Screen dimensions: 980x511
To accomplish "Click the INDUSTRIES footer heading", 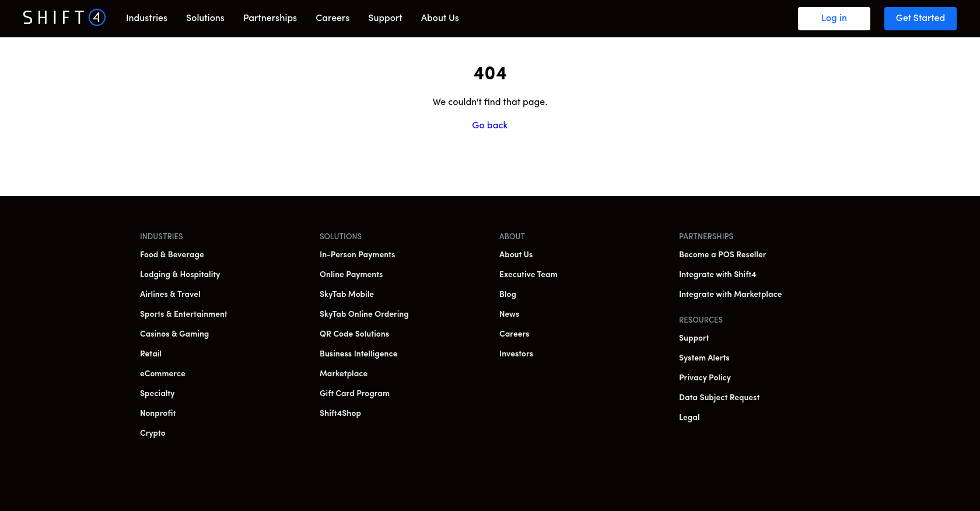I will (x=162, y=236).
